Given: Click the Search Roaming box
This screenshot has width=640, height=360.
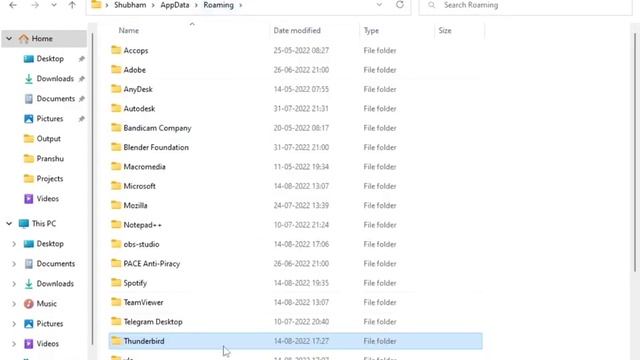Looking at the screenshot, I should pyautogui.click(x=526, y=5).
